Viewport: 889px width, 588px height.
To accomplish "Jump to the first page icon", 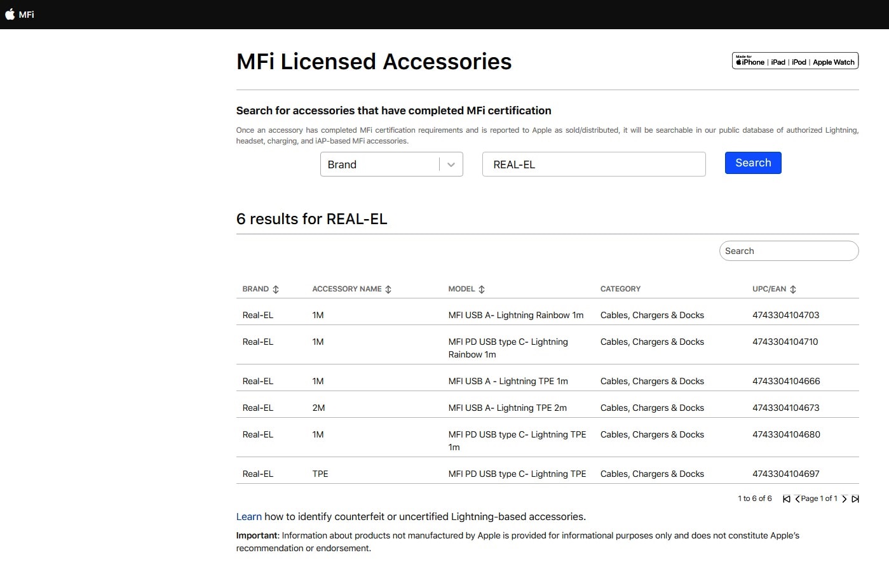I will pos(787,498).
